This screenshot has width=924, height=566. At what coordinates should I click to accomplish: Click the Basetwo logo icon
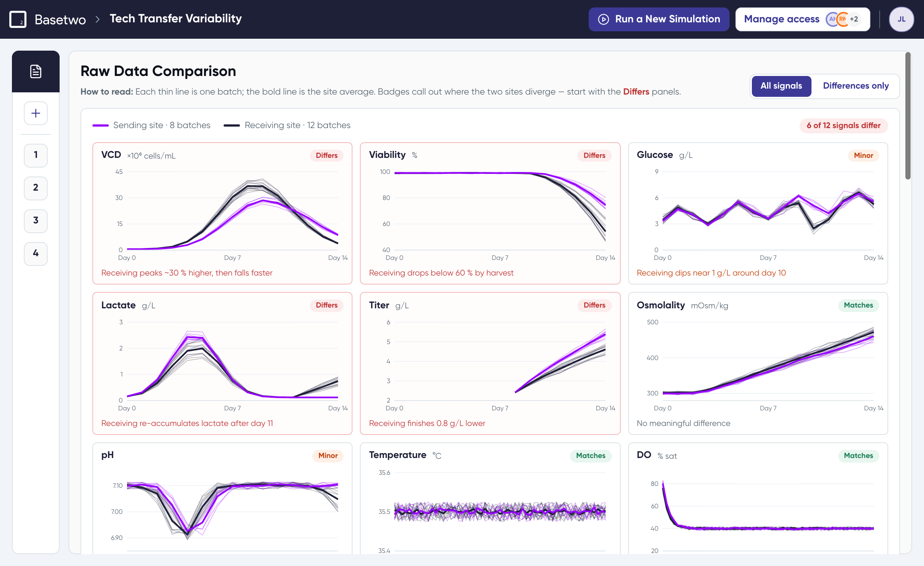18,19
